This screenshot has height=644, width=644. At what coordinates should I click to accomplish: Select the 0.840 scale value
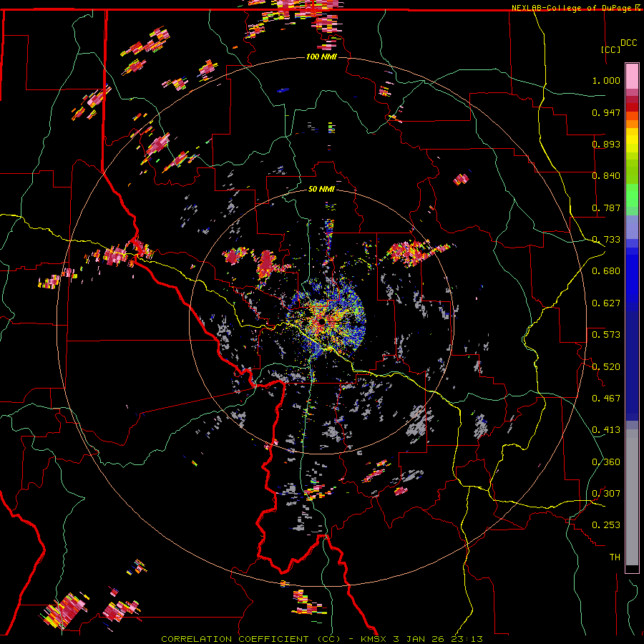click(606, 176)
